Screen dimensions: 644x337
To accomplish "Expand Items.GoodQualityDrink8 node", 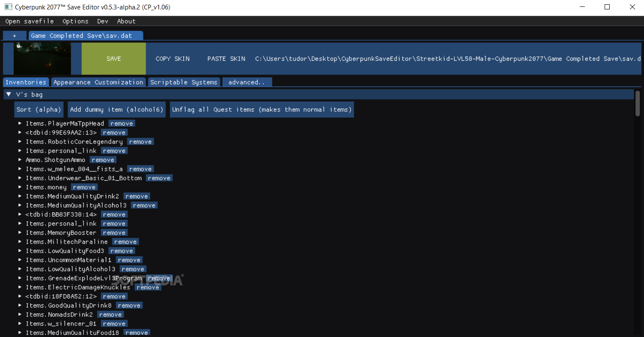I will tap(20, 305).
